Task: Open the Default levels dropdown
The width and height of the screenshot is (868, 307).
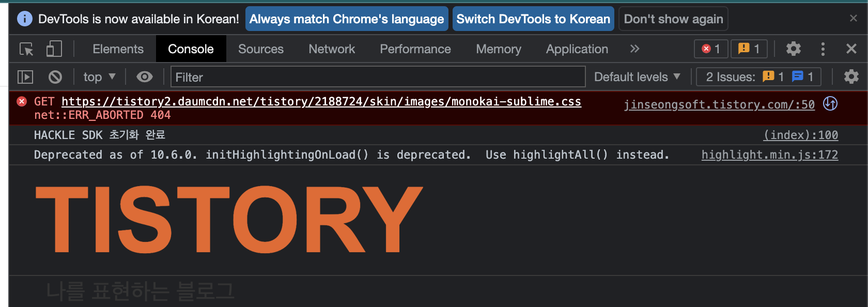Action: 637,77
